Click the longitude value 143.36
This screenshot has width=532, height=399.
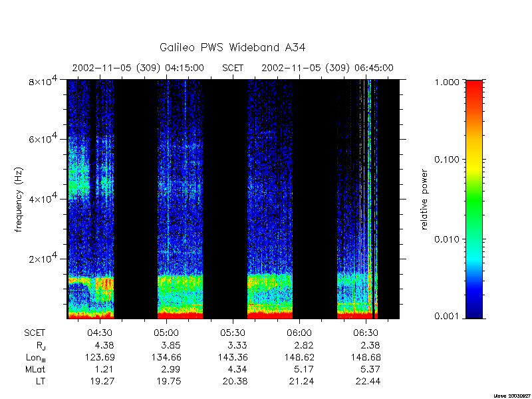point(233,357)
